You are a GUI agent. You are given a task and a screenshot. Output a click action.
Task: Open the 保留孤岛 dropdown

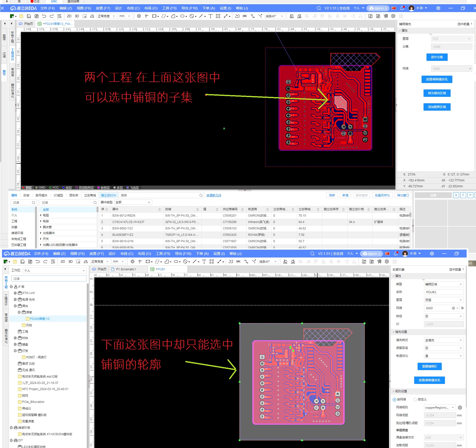tap(443, 348)
